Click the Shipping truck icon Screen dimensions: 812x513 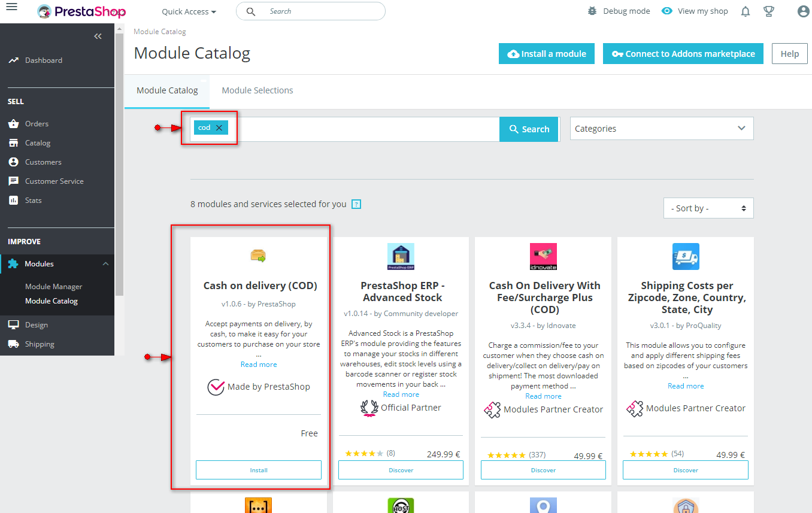pos(13,344)
